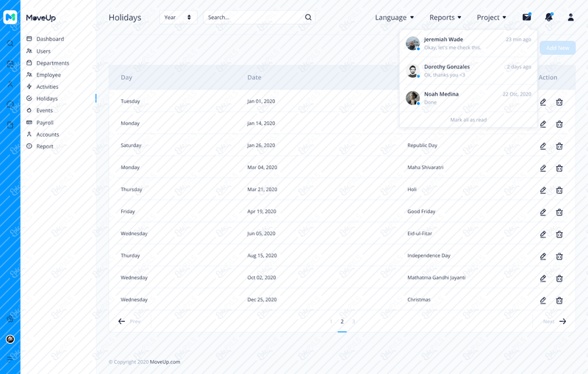The width and height of the screenshot is (588, 374).
Task: Go to next page with Next arrow
Action: click(555, 321)
